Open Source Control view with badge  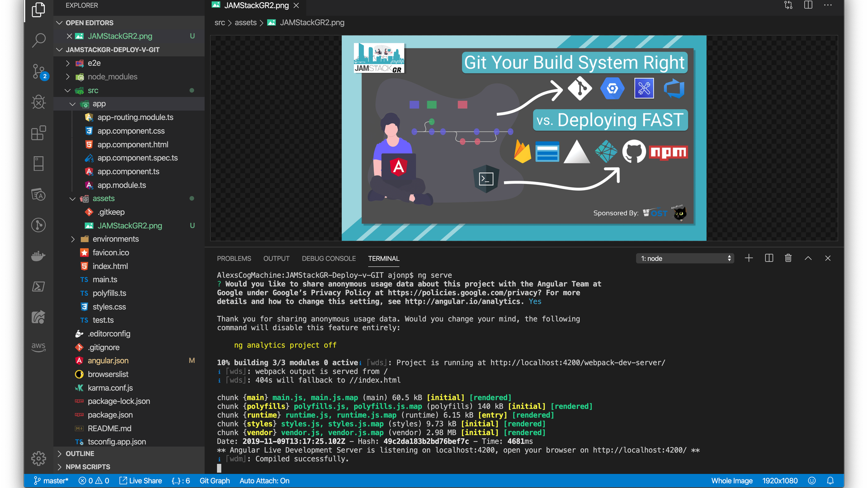pos(39,71)
